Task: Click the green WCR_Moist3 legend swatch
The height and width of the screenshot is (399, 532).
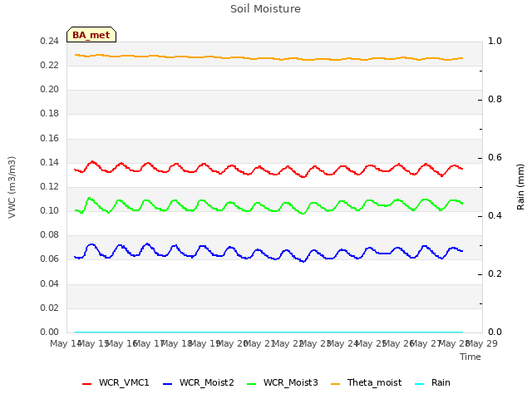Action: click(251, 384)
